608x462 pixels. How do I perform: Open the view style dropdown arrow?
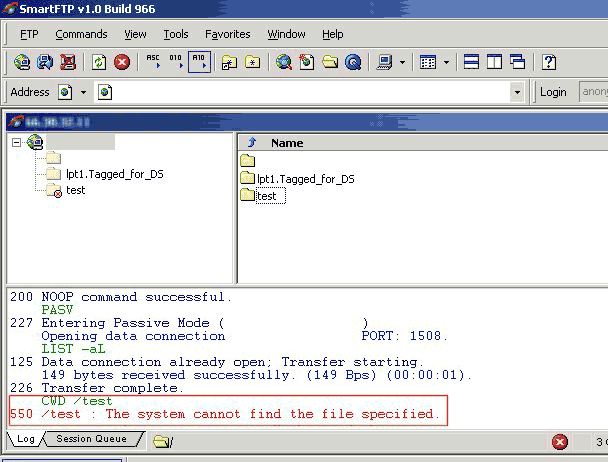point(446,62)
